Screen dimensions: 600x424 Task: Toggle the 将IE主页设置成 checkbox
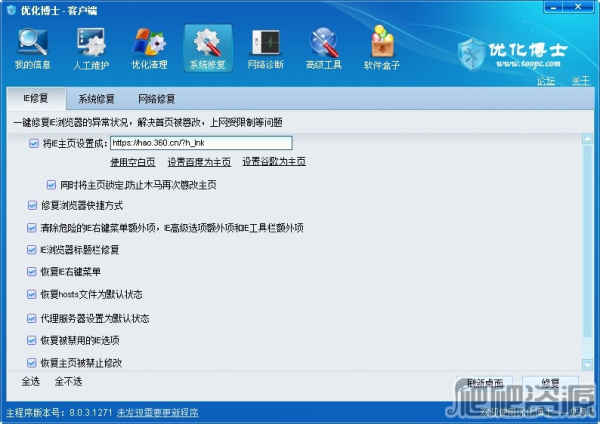point(34,144)
